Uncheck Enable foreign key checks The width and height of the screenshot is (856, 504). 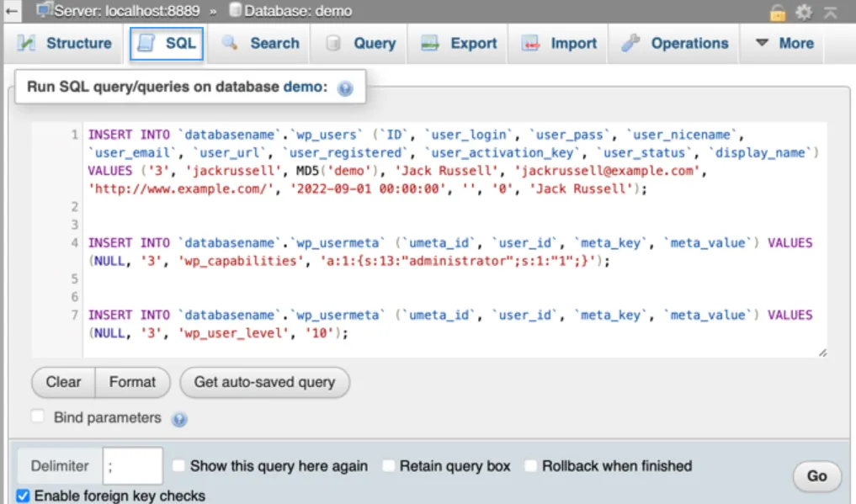(x=23, y=496)
